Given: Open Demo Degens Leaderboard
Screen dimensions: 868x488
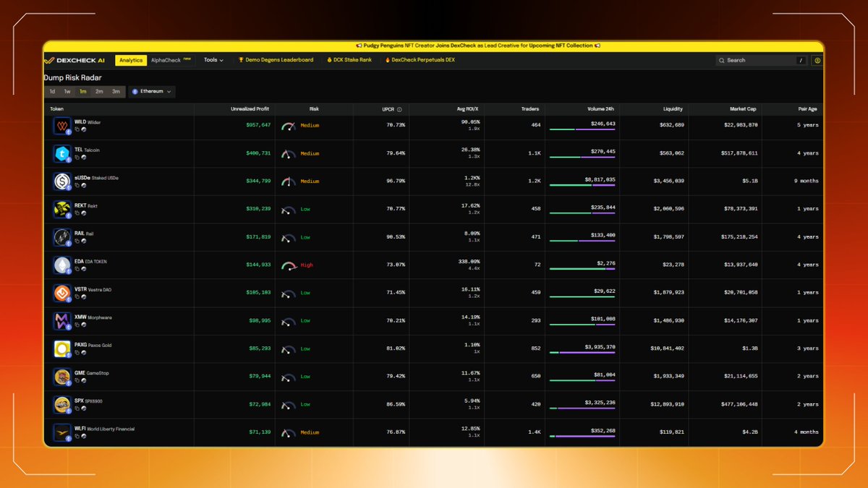Looking at the screenshot, I should (276, 60).
